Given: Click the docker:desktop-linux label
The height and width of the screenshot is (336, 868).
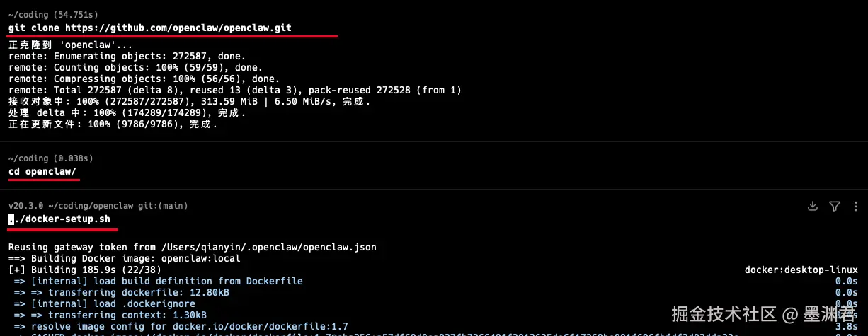Looking at the screenshot, I should pos(801,270).
